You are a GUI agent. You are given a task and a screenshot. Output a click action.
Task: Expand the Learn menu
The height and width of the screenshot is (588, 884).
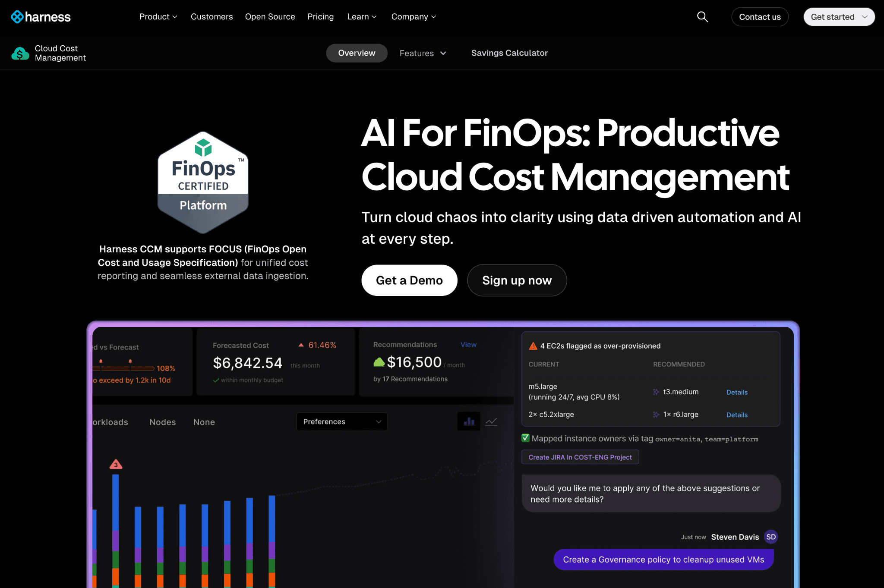pyautogui.click(x=362, y=17)
